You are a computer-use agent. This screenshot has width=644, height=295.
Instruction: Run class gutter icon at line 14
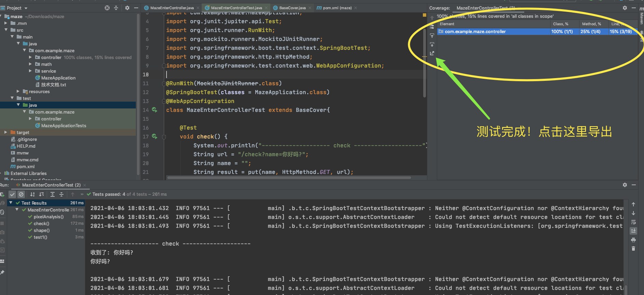[x=155, y=110]
